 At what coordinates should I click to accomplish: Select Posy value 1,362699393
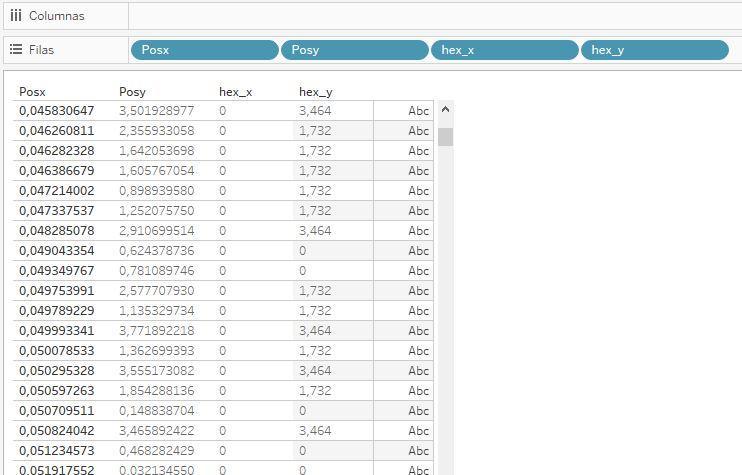pyautogui.click(x=157, y=351)
